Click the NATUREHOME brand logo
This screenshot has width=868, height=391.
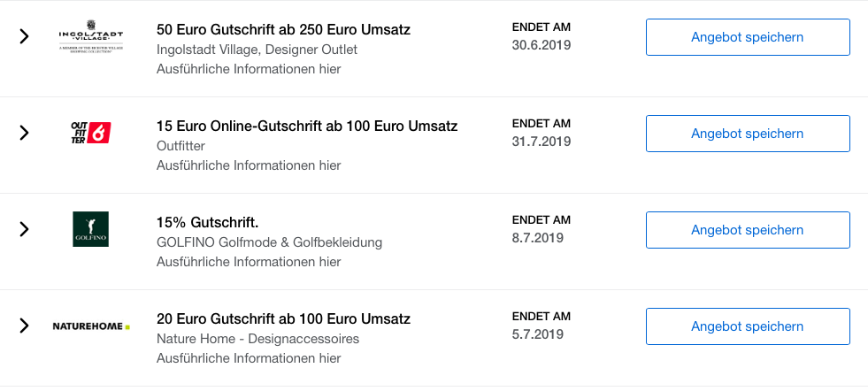coord(90,326)
